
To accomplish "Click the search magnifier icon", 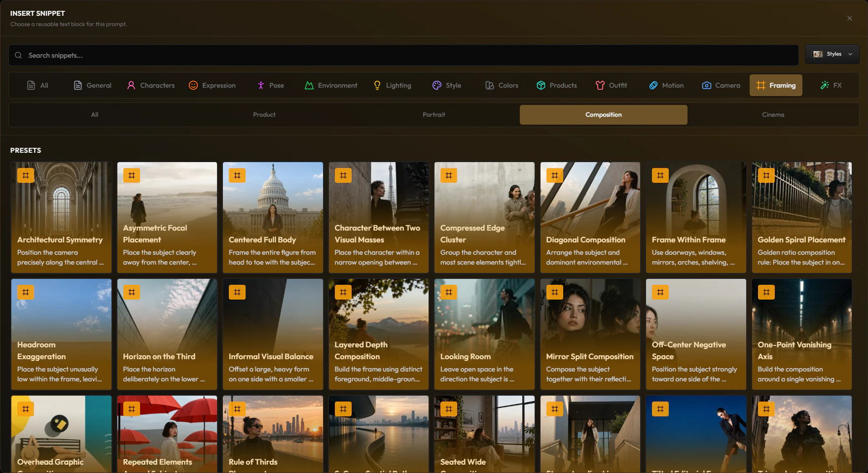I will click(18, 55).
